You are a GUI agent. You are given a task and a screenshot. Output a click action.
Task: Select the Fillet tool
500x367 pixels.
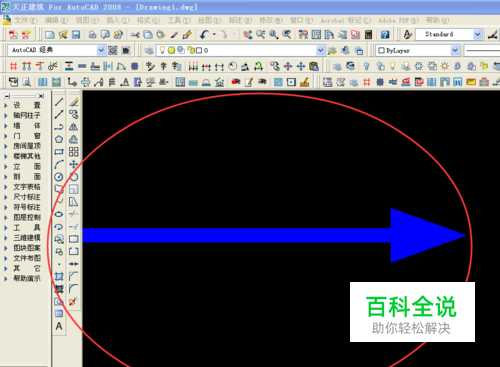[74, 288]
